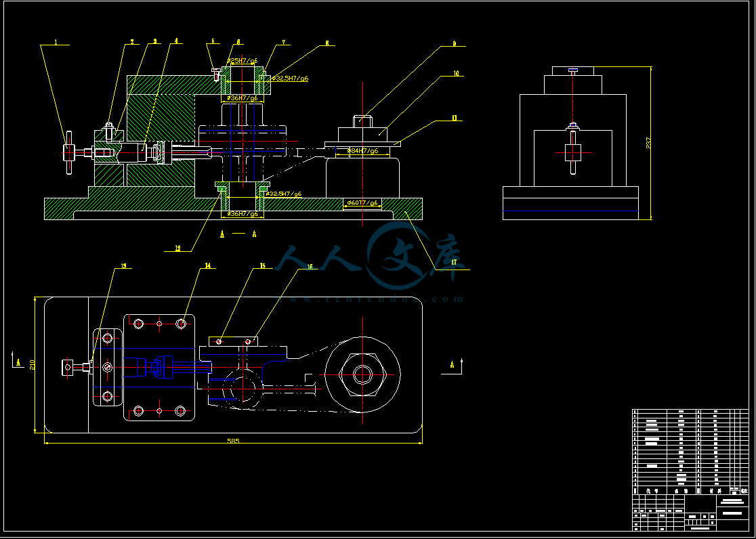
Task: Select part callout number 5
Action: tap(213, 41)
